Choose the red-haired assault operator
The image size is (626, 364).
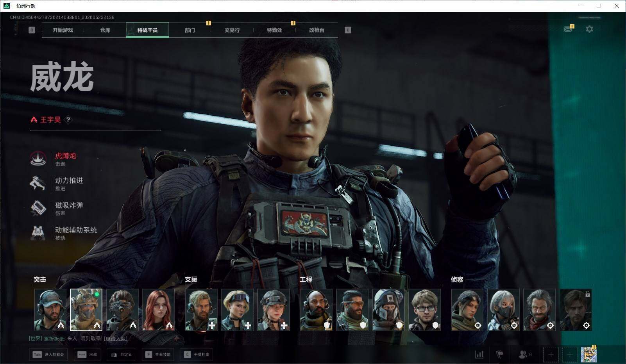[x=158, y=310]
